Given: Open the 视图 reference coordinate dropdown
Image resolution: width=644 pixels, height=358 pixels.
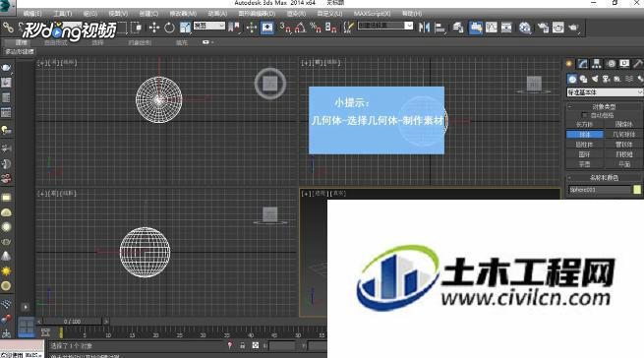Looking at the screenshot, I should 209,26.
